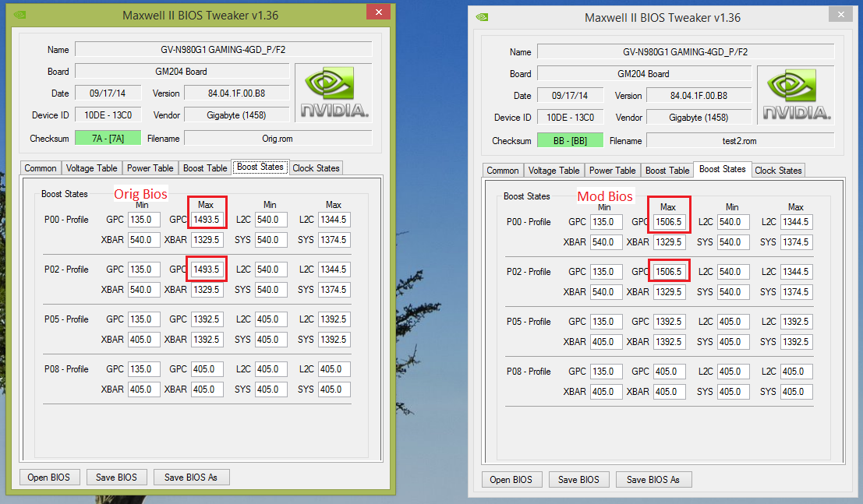The height and width of the screenshot is (504, 863).
Task: Click P05 SYS Max 1392.5 in Orig.rom window
Action: (334, 340)
